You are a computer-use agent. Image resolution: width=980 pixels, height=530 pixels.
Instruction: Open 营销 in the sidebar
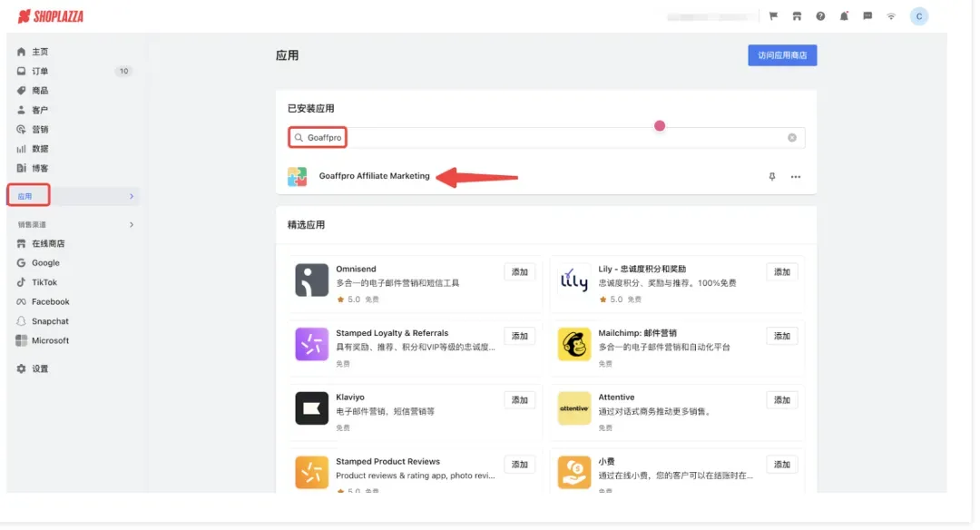click(40, 130)
